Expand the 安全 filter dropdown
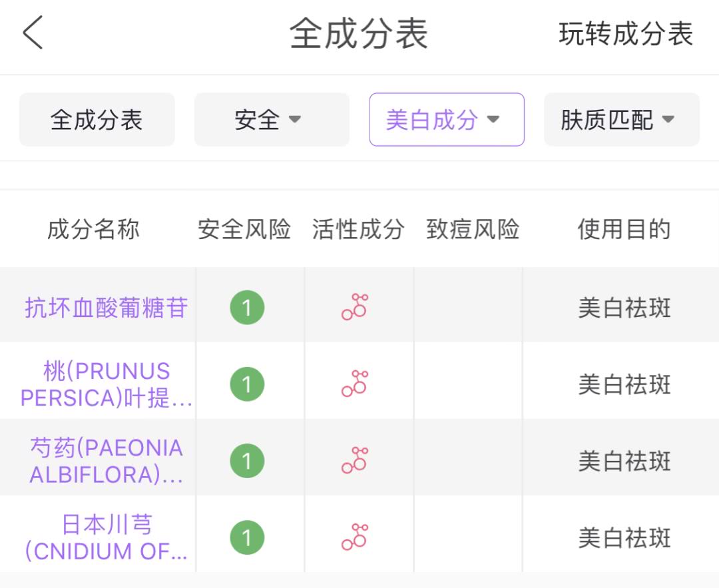Screen dimensions: 719x588 (x=271, y=120)
